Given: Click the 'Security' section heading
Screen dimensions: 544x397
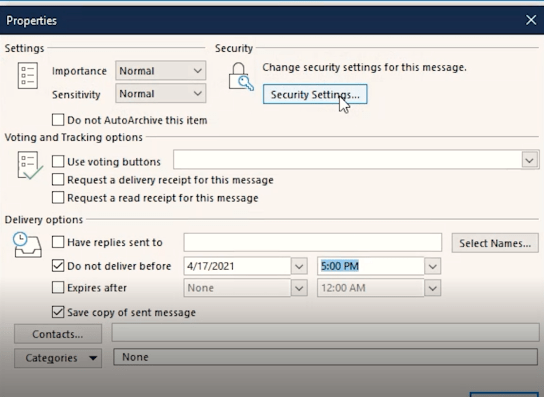Looking at the screenshot, I should point(234,48).
